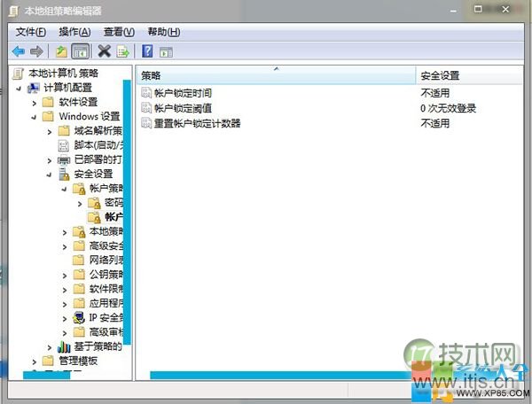Expand the 高级审核 node
The height and width of the screenshot is (404, 532).
coord(65,333)
